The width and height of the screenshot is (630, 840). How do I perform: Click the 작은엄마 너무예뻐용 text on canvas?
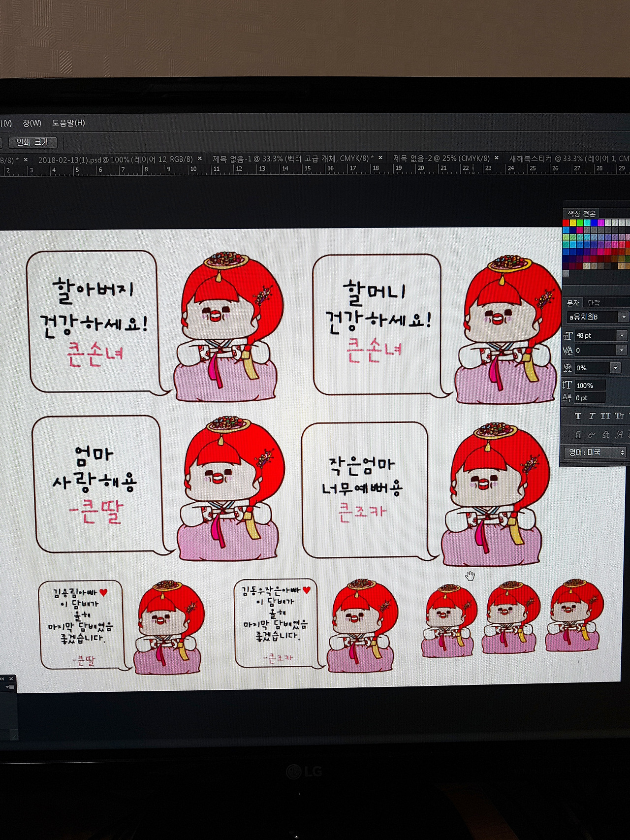click(362, 476)
